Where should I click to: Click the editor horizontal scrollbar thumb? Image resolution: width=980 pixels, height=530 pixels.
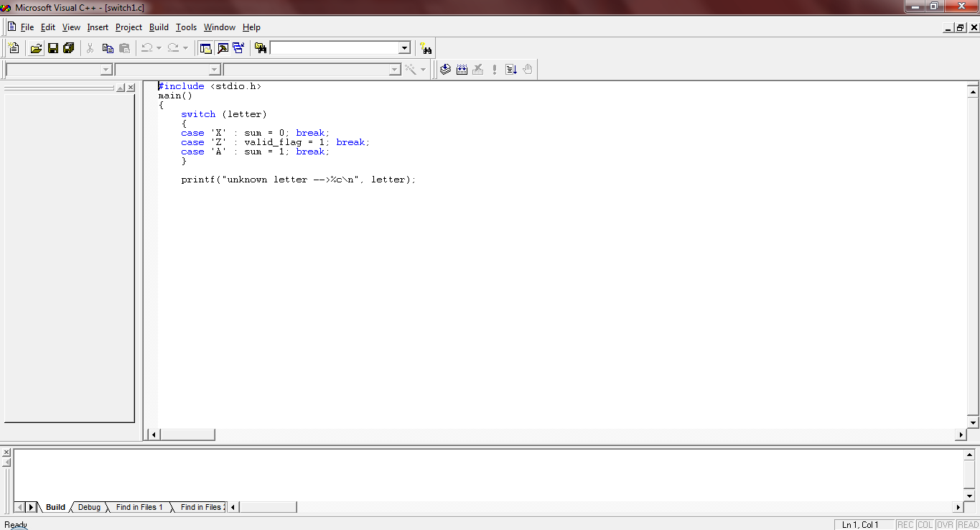(x=187, y=434)
